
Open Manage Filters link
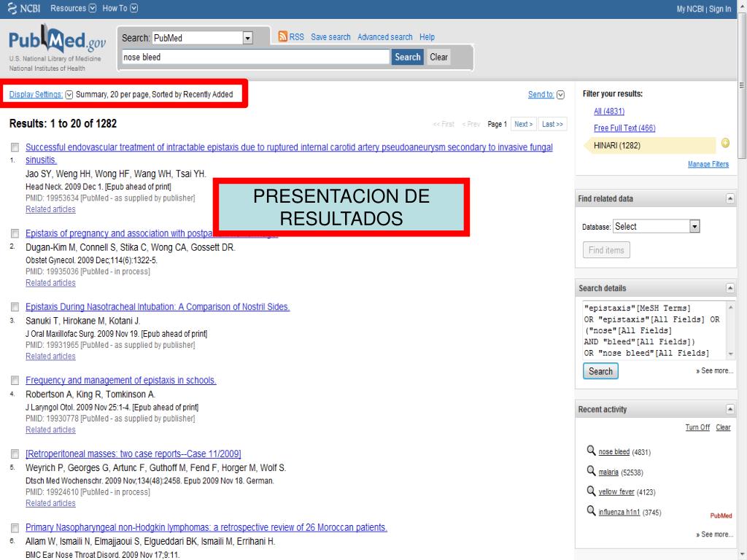coord(708,164)
